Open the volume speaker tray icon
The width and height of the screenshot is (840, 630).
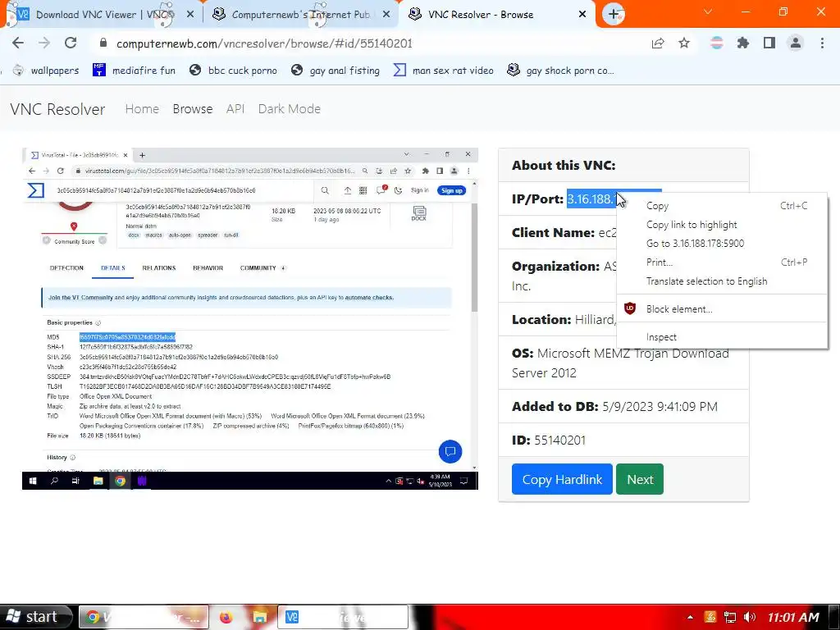750,617
